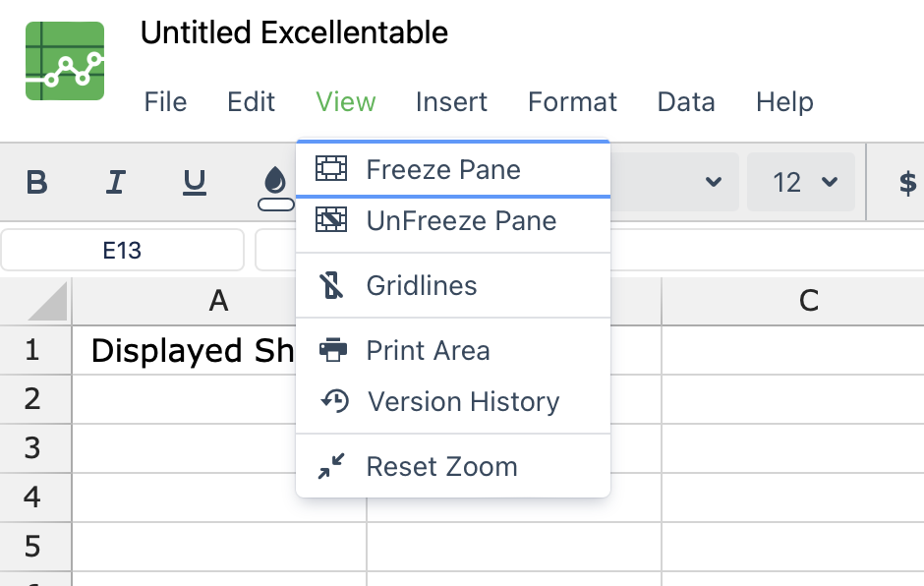The image size is (924, 586).
Task: Expand the font size 12 dropdown
Action: [801, 182]
